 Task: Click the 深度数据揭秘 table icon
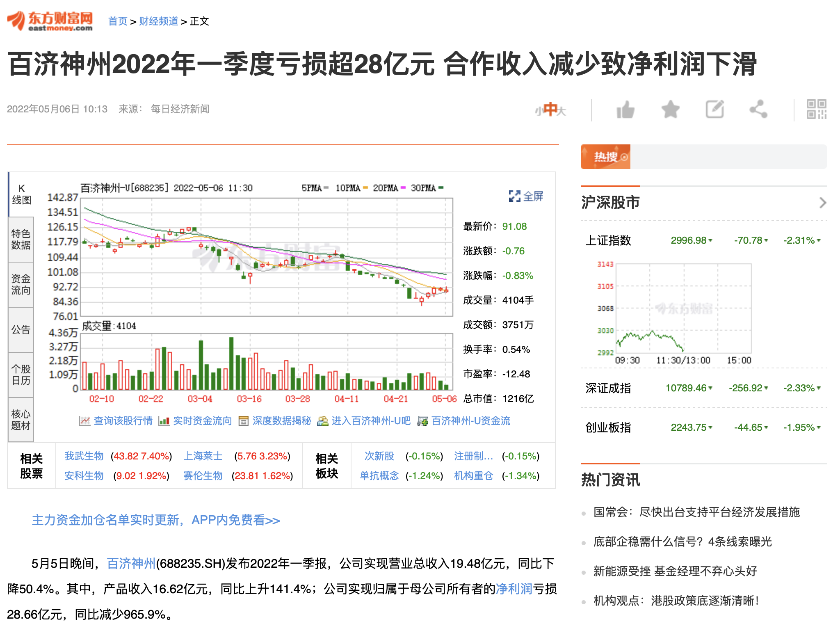coord(243,421)
